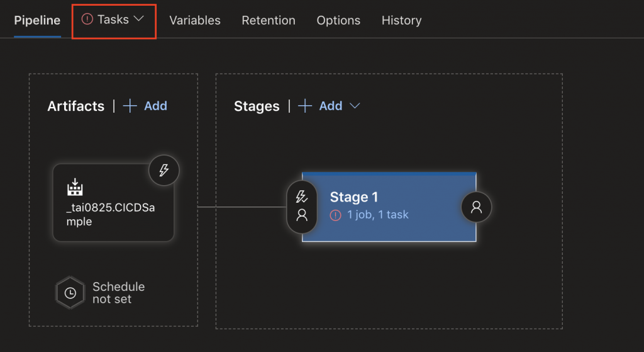
Task: Open the Variables tab
Action: [x=195, y=20]
